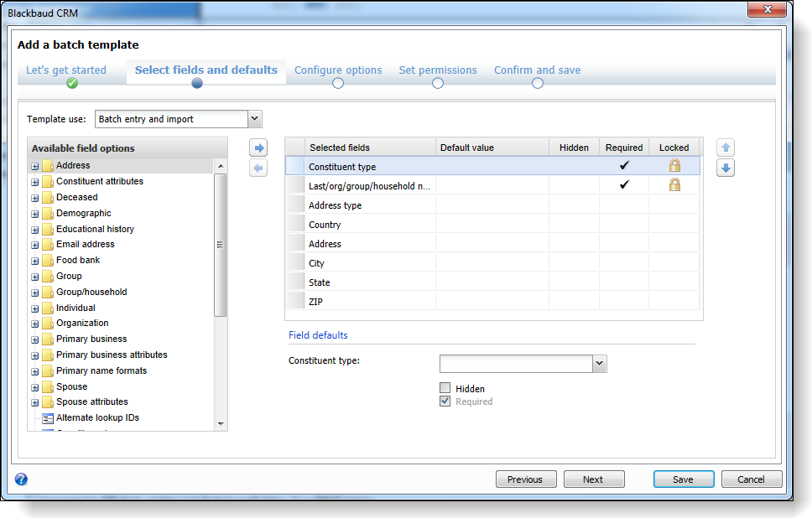
Task: Open the help question mark icon
Action: pos(22,479)
